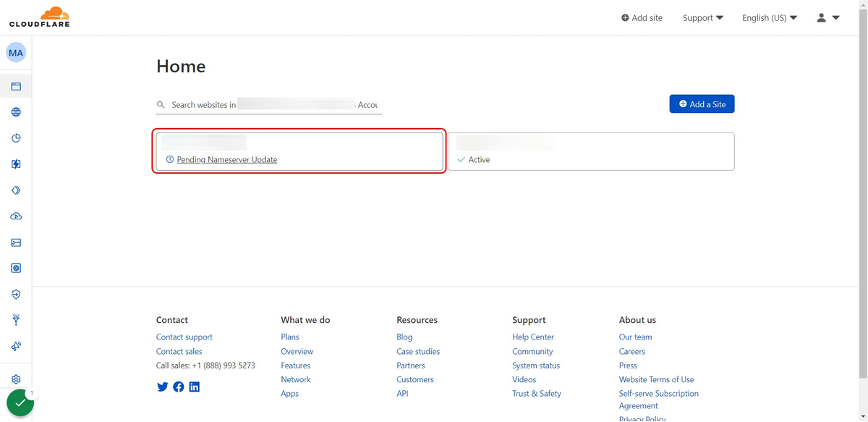Open the MA account avatar
The height and width of the screenshot is (422, 868).
(x=16, y=53)
